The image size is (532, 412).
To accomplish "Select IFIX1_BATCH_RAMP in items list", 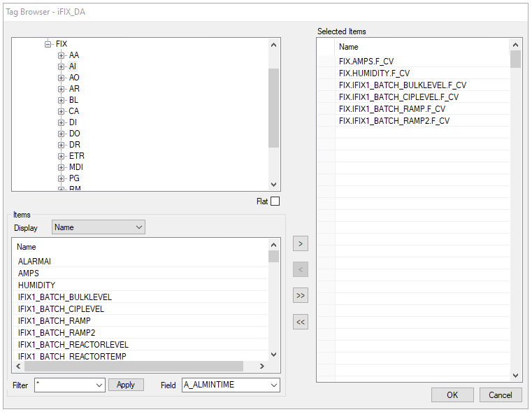I will [141, 320].
